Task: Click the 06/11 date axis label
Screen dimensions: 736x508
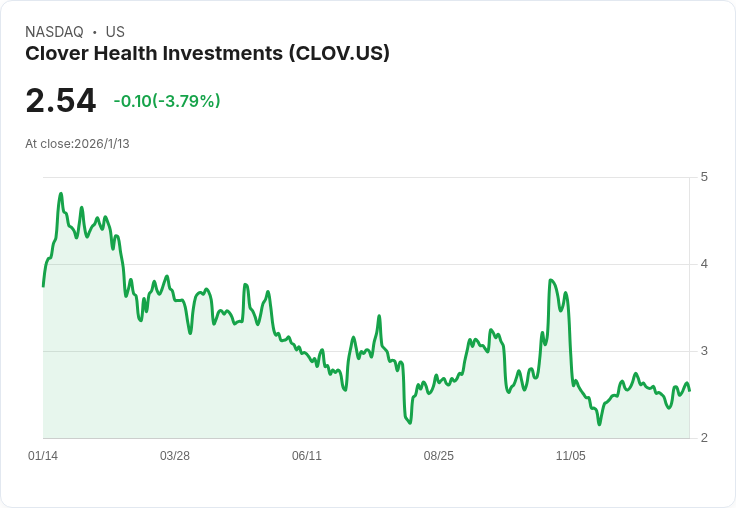Action: click(307, 456)
